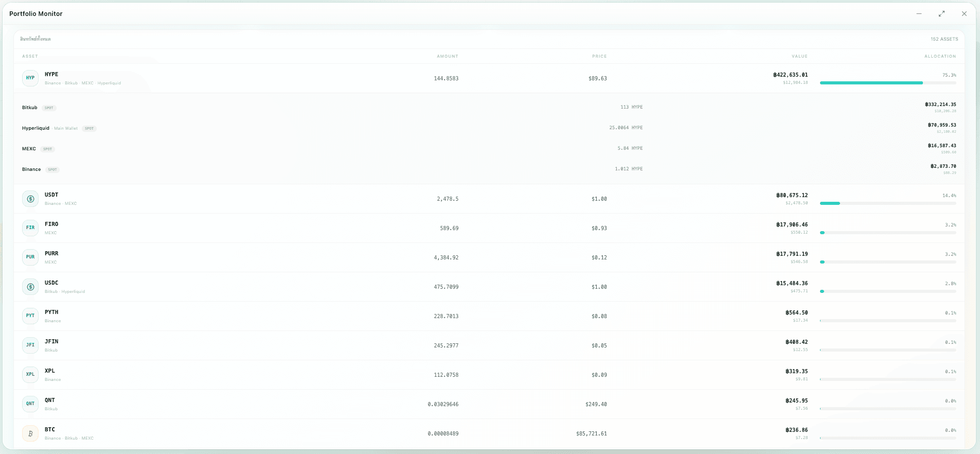Expand the USDT row details
This screenshot has height=454, width=980.
point(489,199)
